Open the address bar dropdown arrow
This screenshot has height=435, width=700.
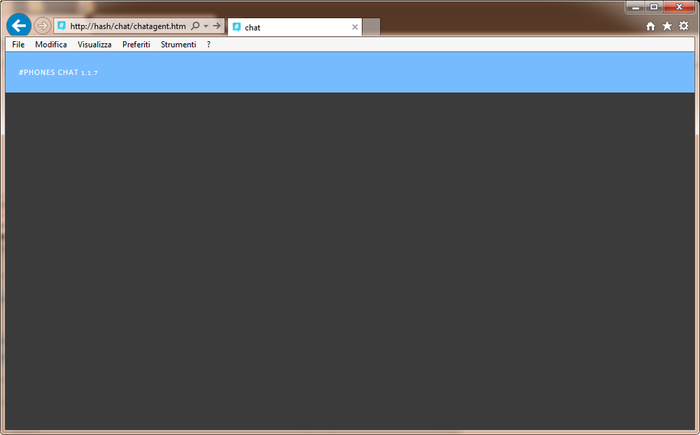coord(206,26)
